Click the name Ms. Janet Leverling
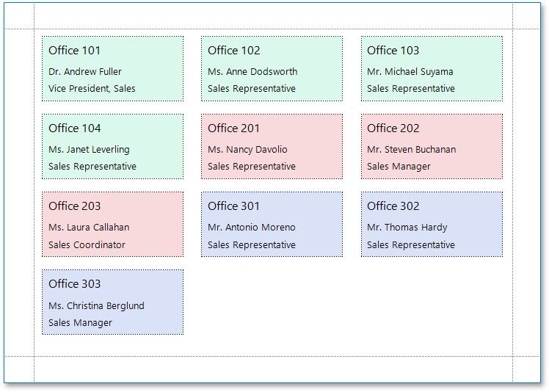Viewport: 549px width, 392px height. (89, 150)
